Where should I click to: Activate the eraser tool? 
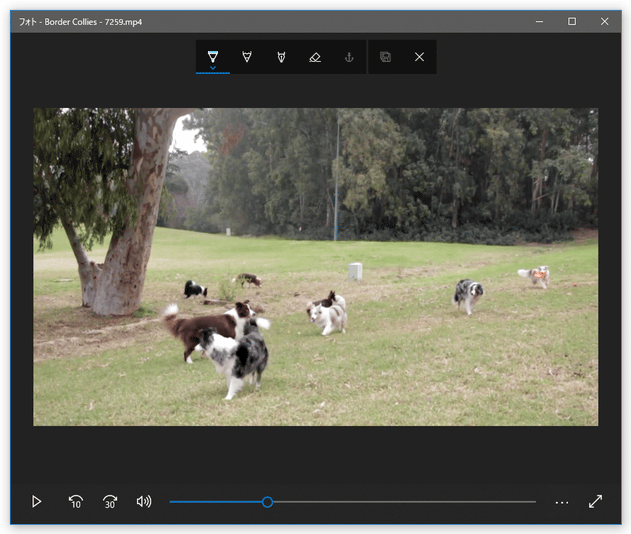coord(315,57)
